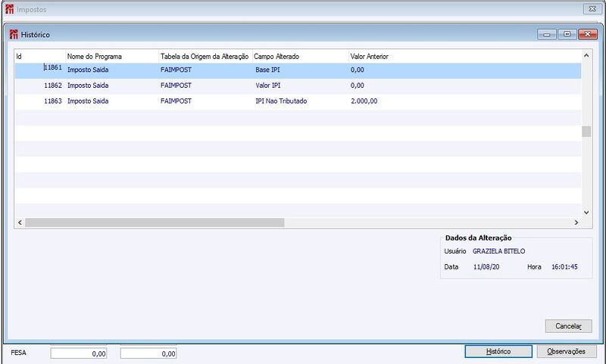Click the vertical scrollbar down arrow

(586, 213)
